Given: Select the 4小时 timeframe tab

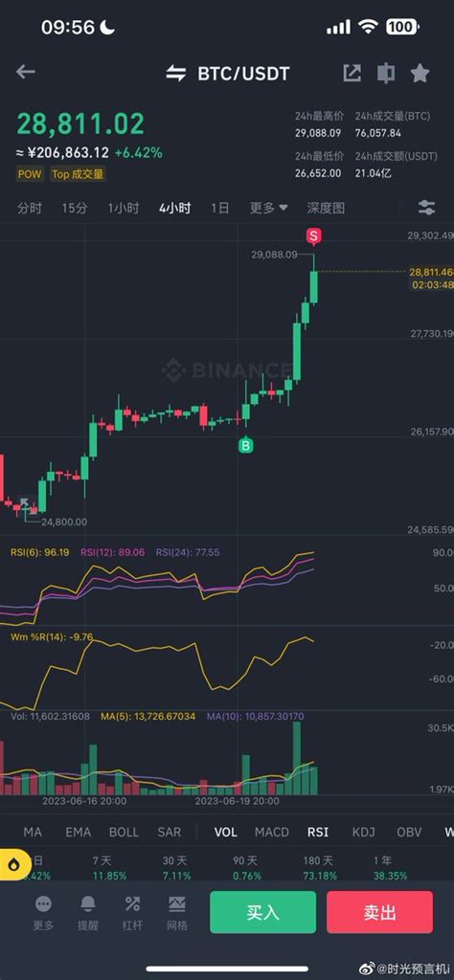Looking at the screenshot, I should [175, 208].
